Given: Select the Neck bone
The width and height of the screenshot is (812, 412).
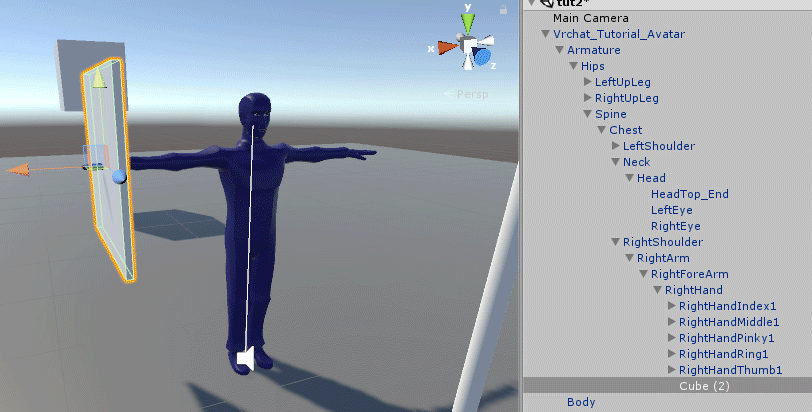Looking at the screenshot, I should pos(636,162).
